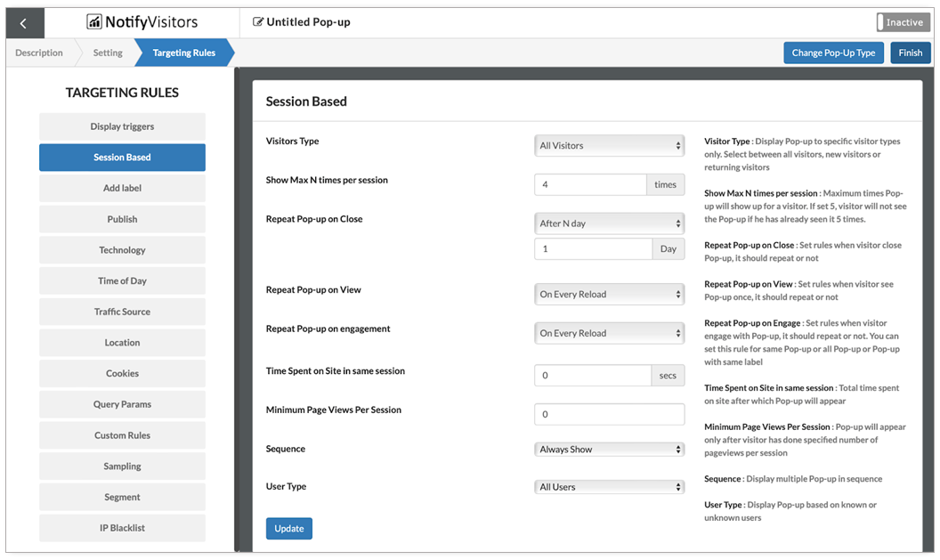Open the IP Blacklist section
The width and height of the screenshot is (940, 560).
122,528
